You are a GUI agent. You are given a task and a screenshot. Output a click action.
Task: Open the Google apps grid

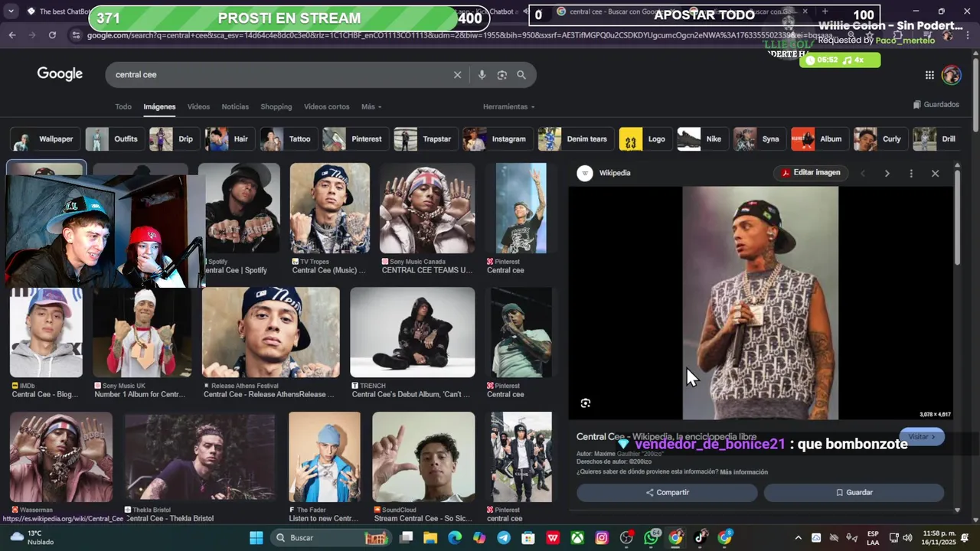click(x=929, y=75)
